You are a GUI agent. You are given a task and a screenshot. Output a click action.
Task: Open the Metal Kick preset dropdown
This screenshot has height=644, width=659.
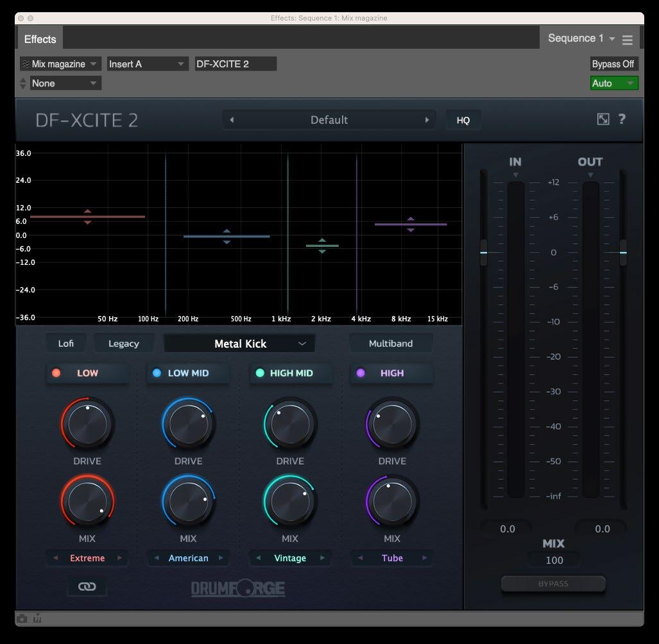239,344
